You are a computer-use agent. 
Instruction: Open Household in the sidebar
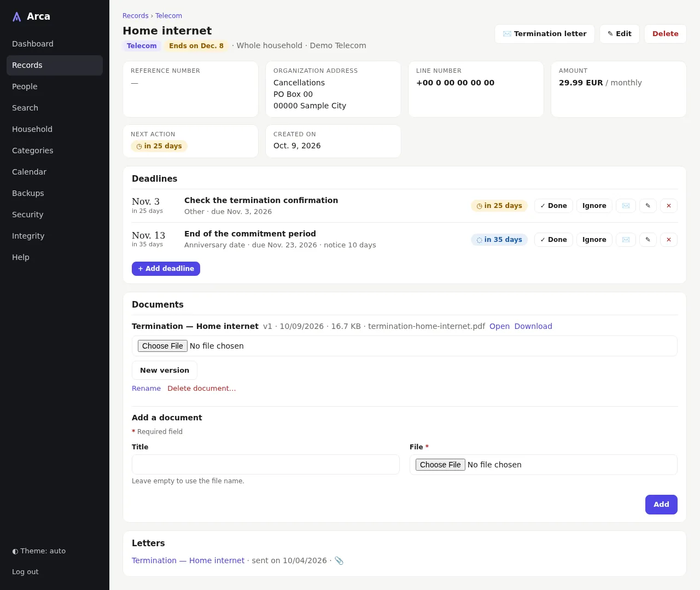coord(55,129)
